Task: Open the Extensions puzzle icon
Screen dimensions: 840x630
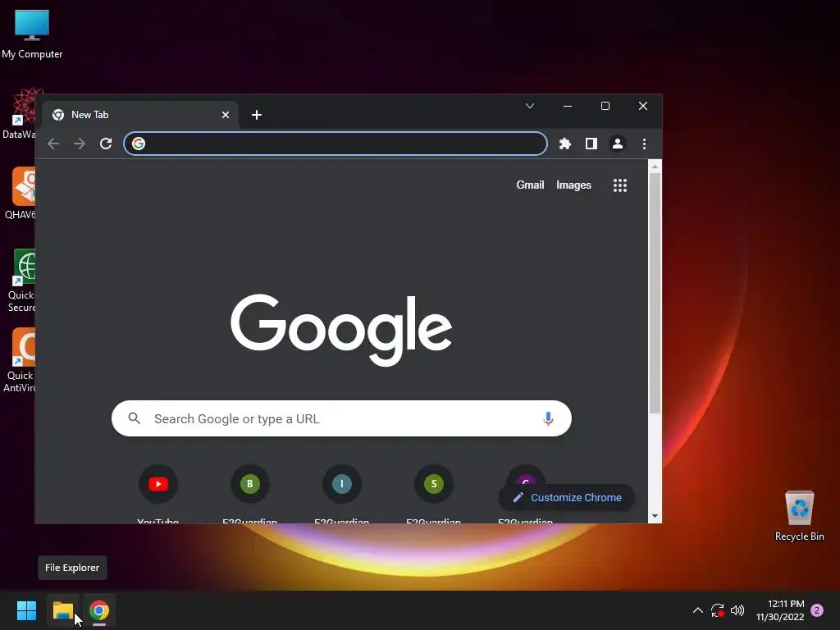Action: click(564, 144)
